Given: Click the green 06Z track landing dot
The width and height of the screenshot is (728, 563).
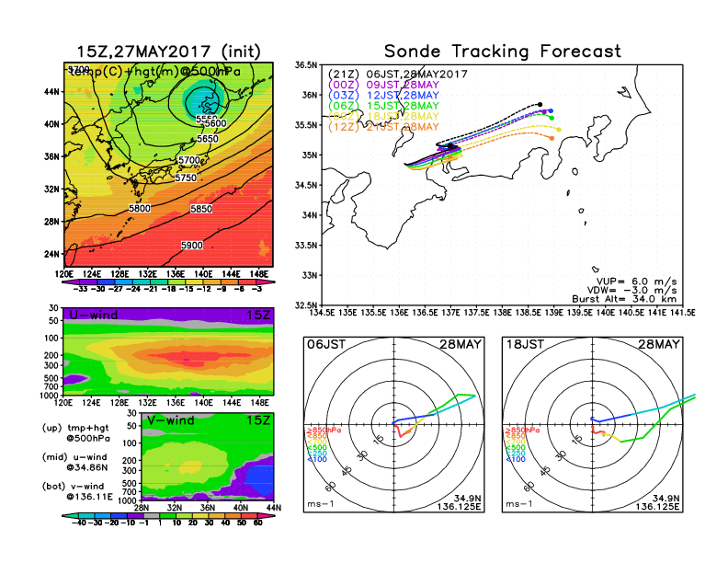Looking at the screenshot, I should (552, 118).
